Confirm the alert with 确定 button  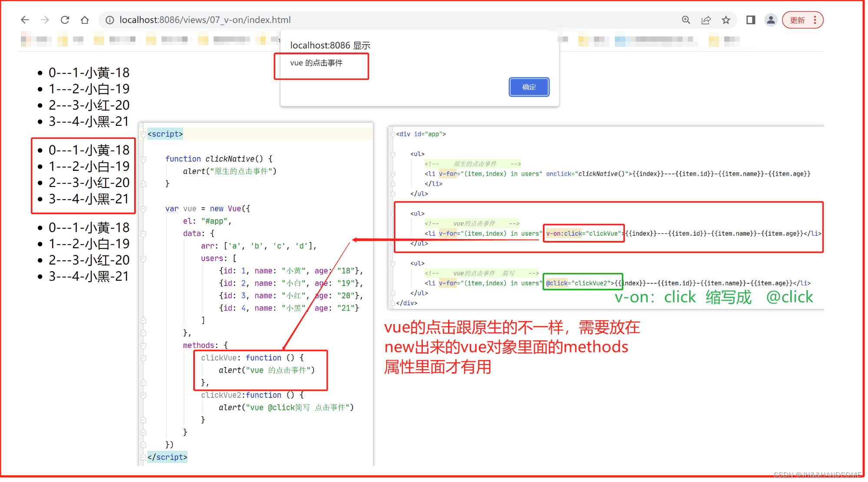pos(529,87)
